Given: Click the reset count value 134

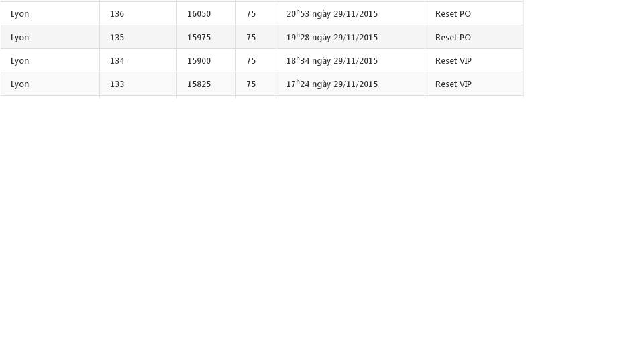Looking at the screenshot, I should 117,61.
